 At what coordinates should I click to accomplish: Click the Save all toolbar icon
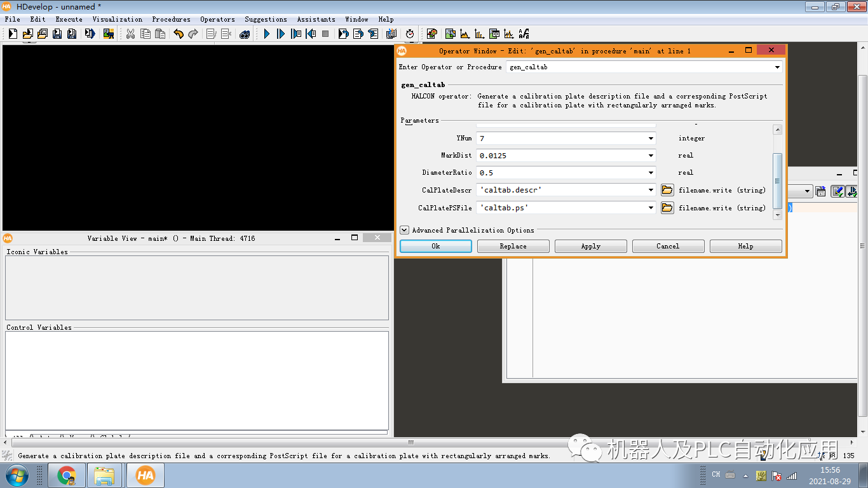pyautogui.click(x=72, y=34)
